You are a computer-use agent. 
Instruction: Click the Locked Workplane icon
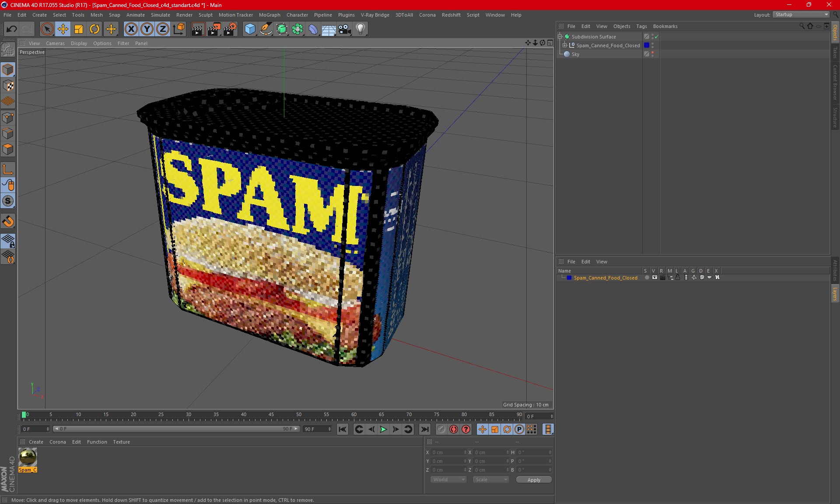(x=8, y=240)
